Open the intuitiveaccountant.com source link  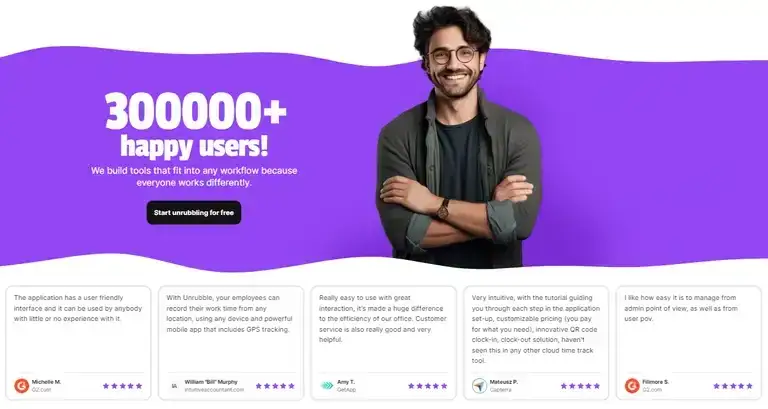214,390
